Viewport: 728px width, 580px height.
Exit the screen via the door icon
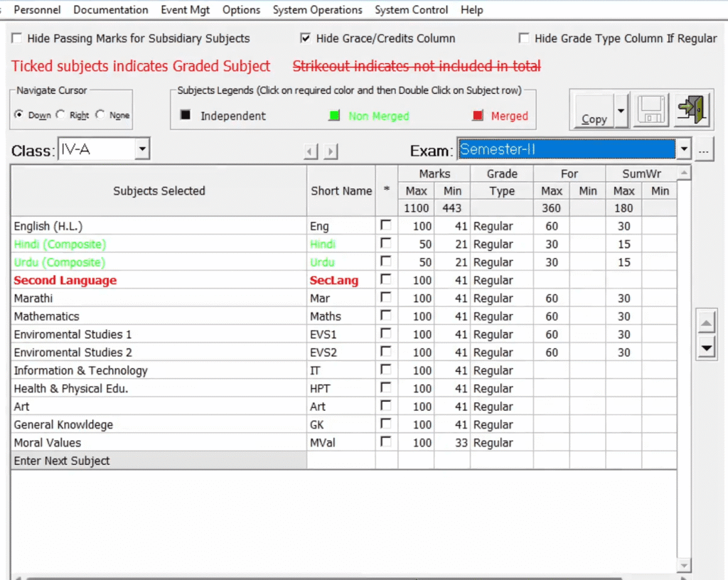pyautogui.click(x=691, y=109)
